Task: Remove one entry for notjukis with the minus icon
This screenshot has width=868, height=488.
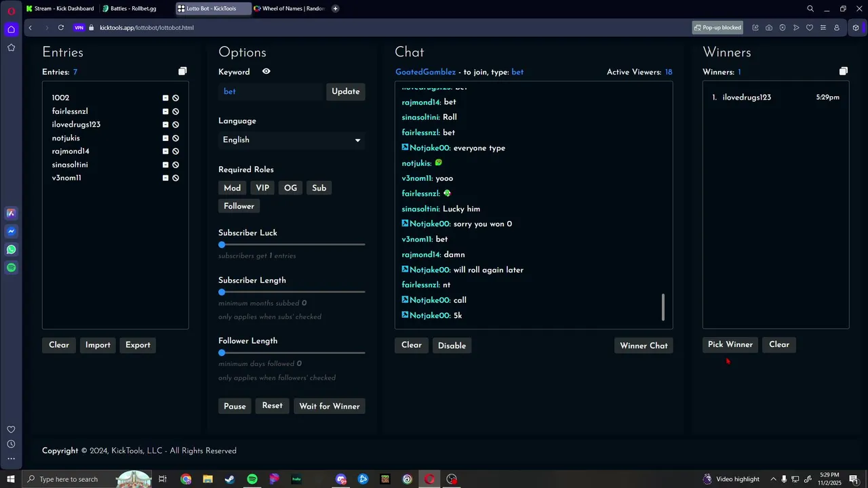Action: click(165, 138)
